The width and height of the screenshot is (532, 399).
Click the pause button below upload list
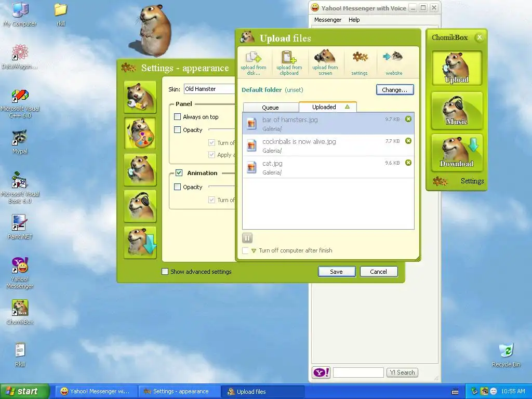(x=247, y=238)
